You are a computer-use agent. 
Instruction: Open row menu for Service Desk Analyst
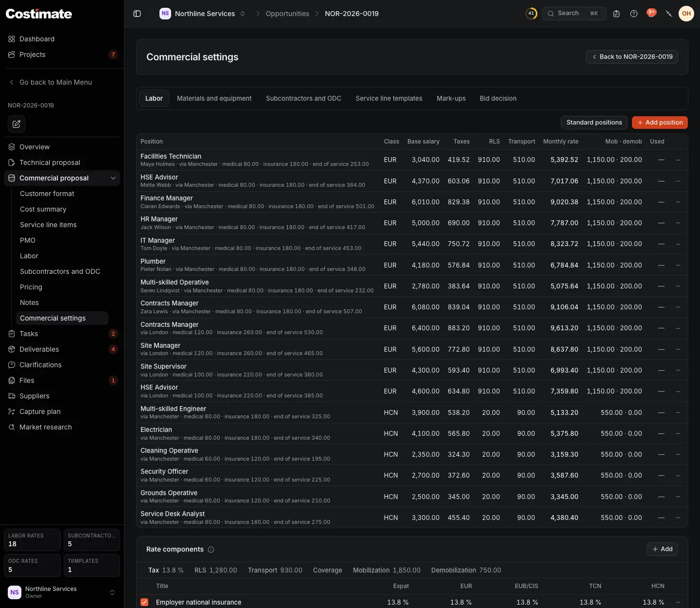tap(678, 518)
